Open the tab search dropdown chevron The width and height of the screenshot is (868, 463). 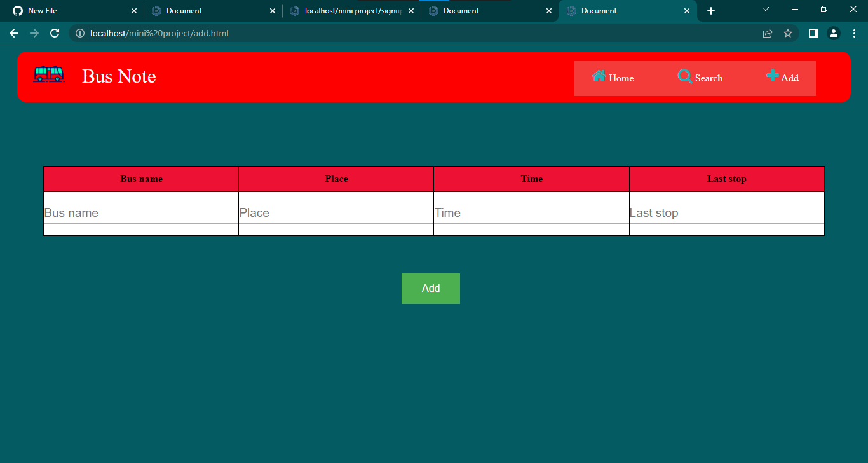point(766,9)
